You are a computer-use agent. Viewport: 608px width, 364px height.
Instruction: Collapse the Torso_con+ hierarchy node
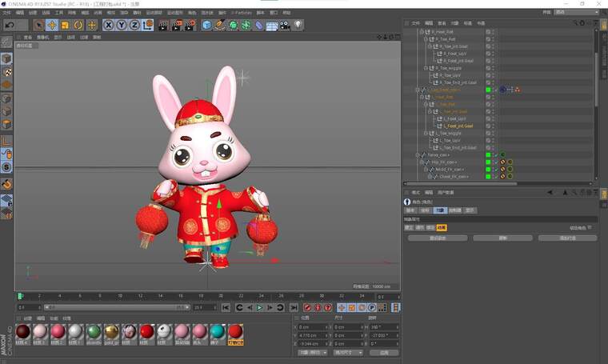click(x=418, y=155)
